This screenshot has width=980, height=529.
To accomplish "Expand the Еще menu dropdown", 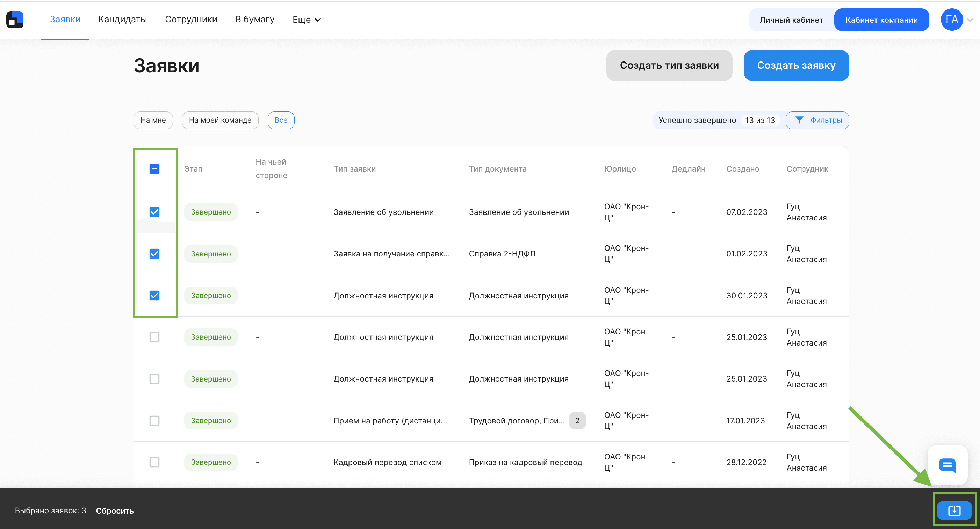I will (307, 20).
